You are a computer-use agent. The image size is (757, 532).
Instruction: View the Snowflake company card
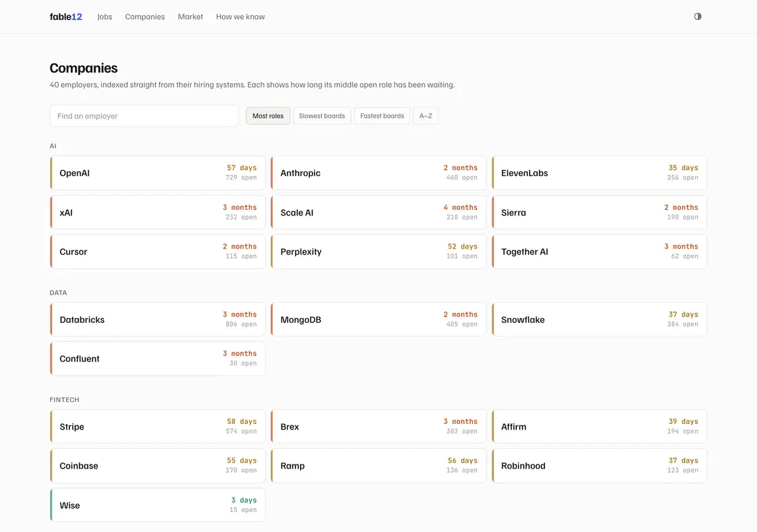(599, 319)
